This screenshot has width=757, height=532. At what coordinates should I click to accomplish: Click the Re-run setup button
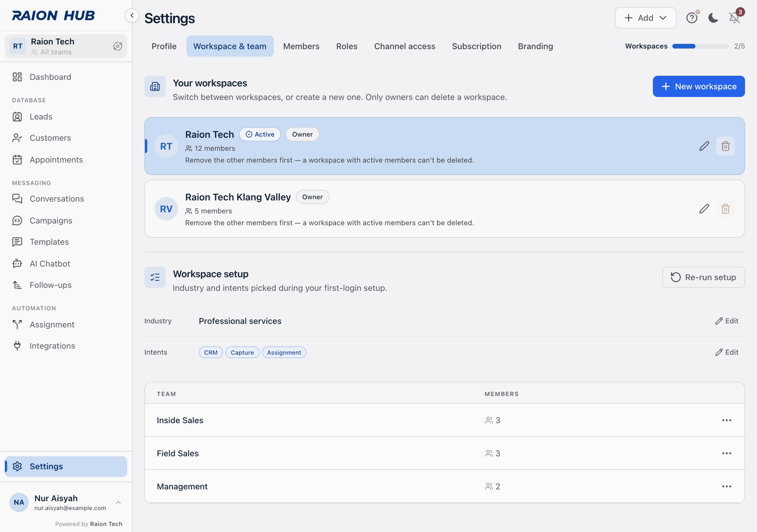(704, 278)
